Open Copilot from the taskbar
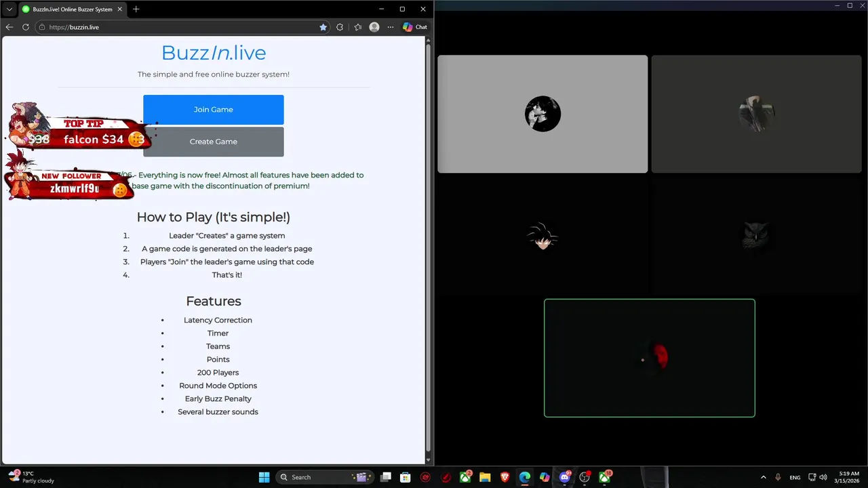Viewport: 868px width, 488px height. coord(545,477)
